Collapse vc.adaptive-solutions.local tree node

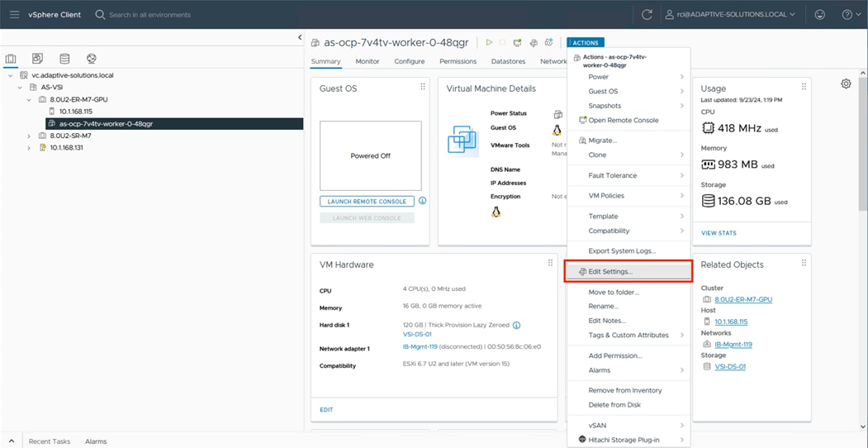(11, 74)
